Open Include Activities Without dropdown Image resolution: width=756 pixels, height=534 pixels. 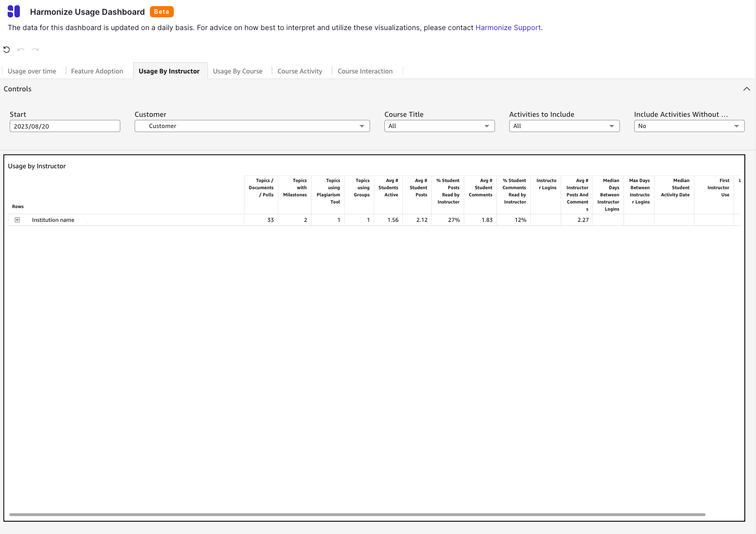coord(689,126)
